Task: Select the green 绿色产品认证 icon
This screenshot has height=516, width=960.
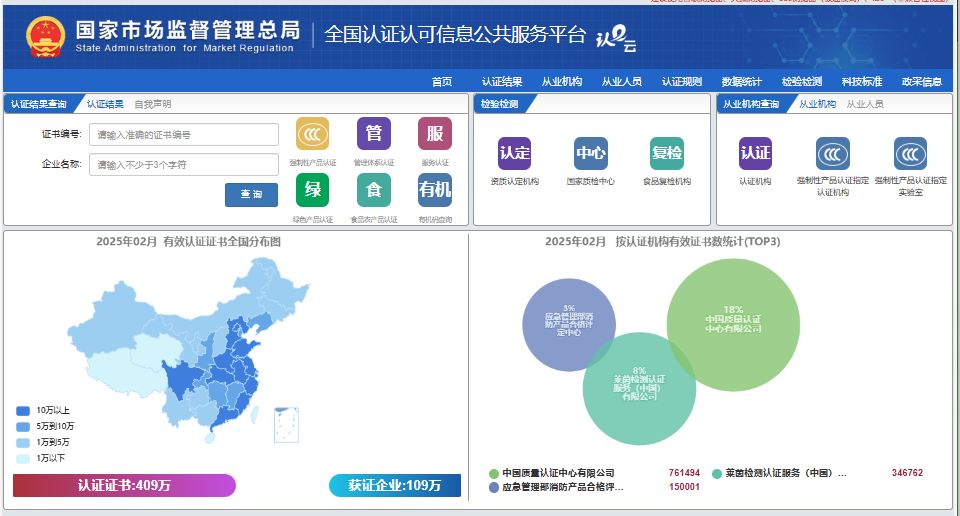Action: coord(312,190)
